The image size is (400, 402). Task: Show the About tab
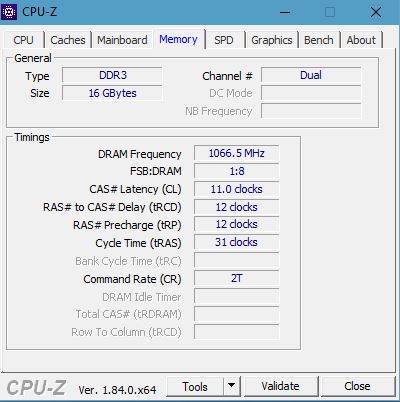click(x=361, y=40)
